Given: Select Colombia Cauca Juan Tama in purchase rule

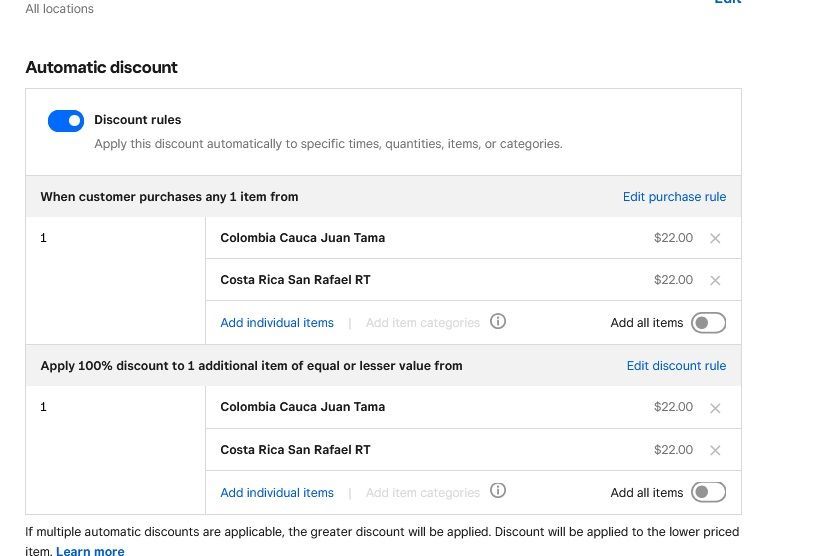Looking at the screenshot, I should (x=302, y=238).
